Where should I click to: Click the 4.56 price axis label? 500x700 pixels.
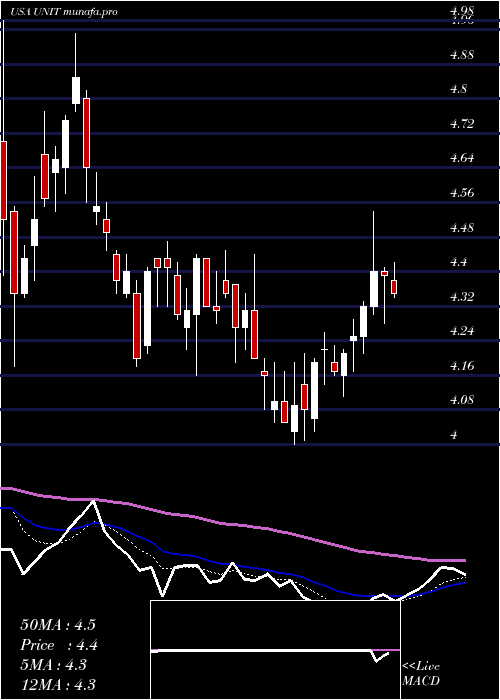(x=463, y=193)
